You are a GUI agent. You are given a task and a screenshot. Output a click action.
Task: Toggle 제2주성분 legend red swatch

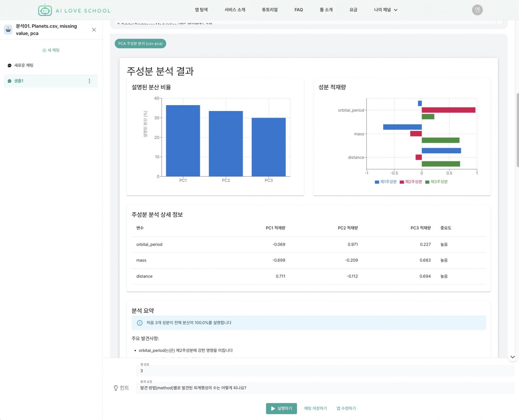tap(402, 182)
